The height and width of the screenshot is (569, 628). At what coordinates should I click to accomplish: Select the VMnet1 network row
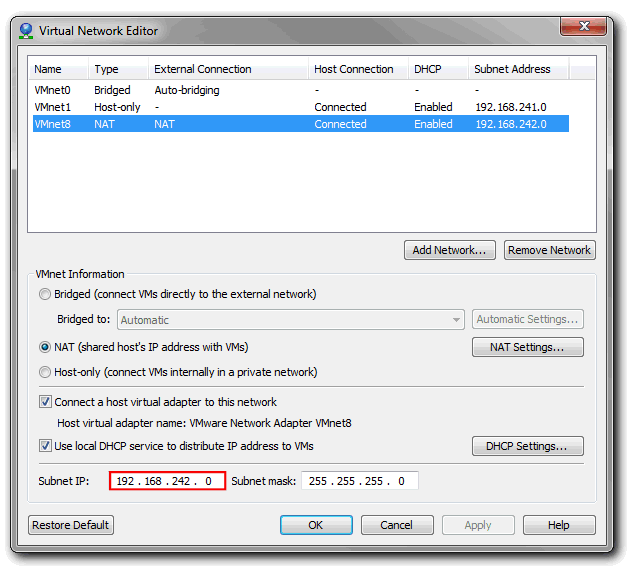click(x=301, y=107)
